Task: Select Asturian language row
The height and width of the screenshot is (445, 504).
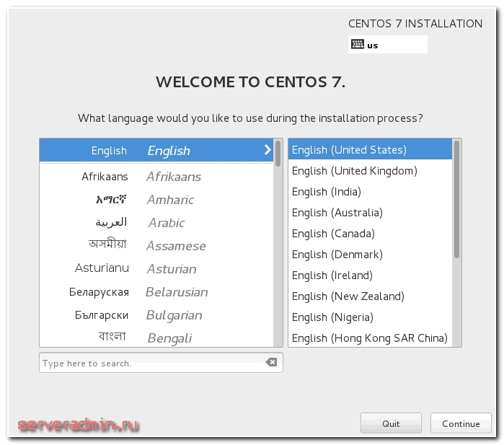Action: (x=156, y=269)
